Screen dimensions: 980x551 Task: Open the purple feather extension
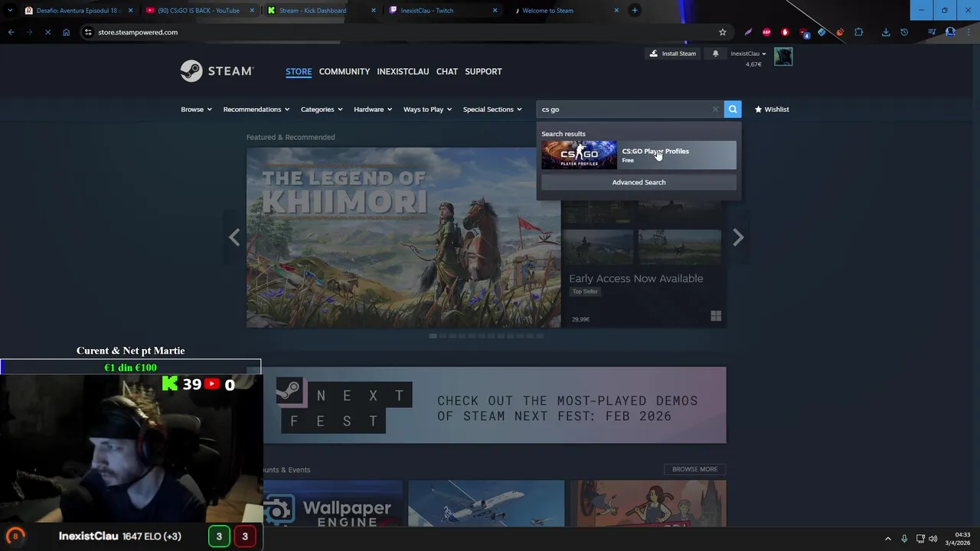click(x=748, y=32)
